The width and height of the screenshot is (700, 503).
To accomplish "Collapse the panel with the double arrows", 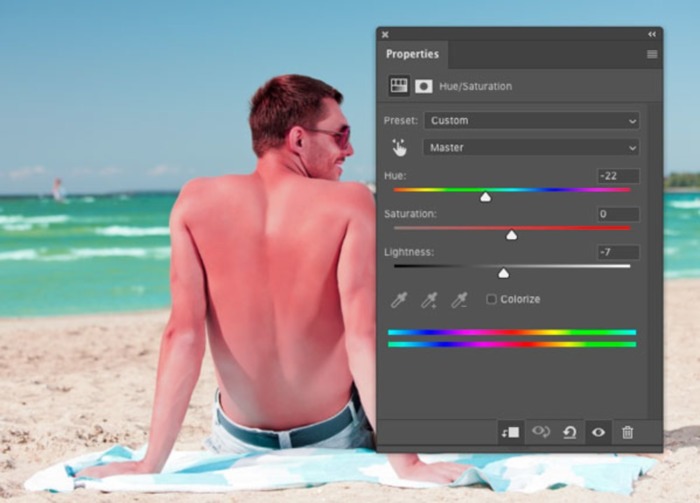I will click(x=653, y=34).
